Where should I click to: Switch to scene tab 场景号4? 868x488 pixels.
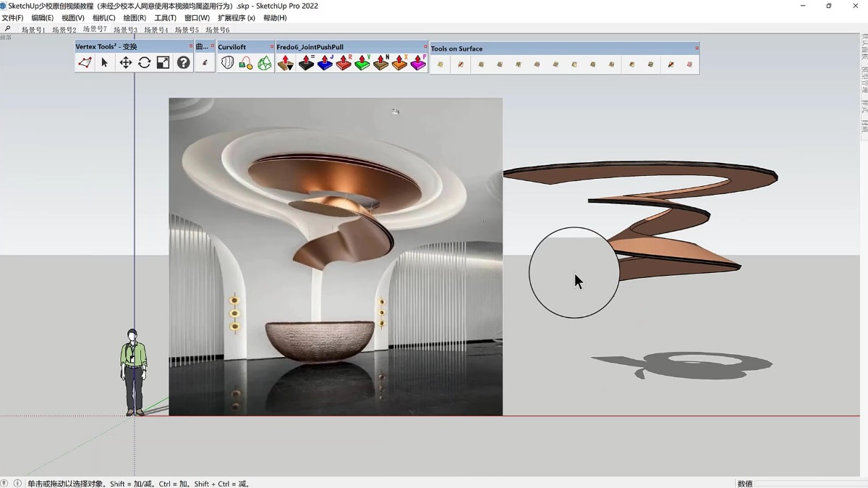[156, 30]
